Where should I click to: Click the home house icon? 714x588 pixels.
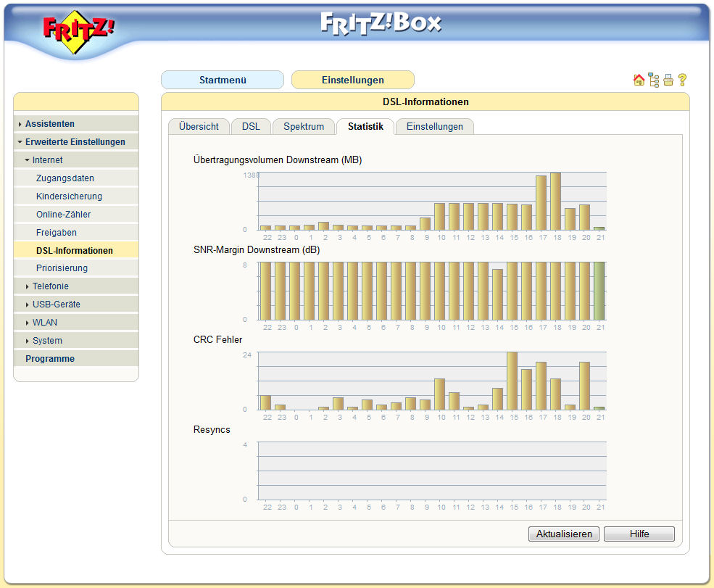tap(639, 80)
